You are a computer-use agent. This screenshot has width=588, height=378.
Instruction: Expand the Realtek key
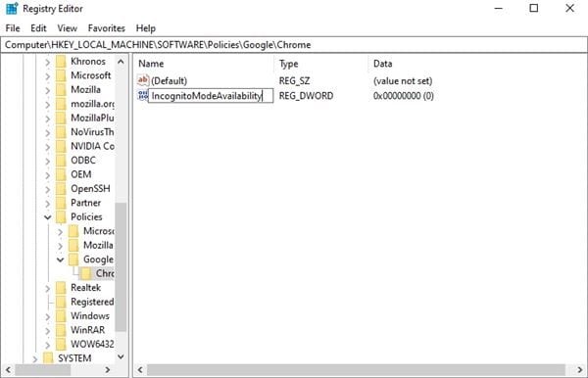[48, 288]
